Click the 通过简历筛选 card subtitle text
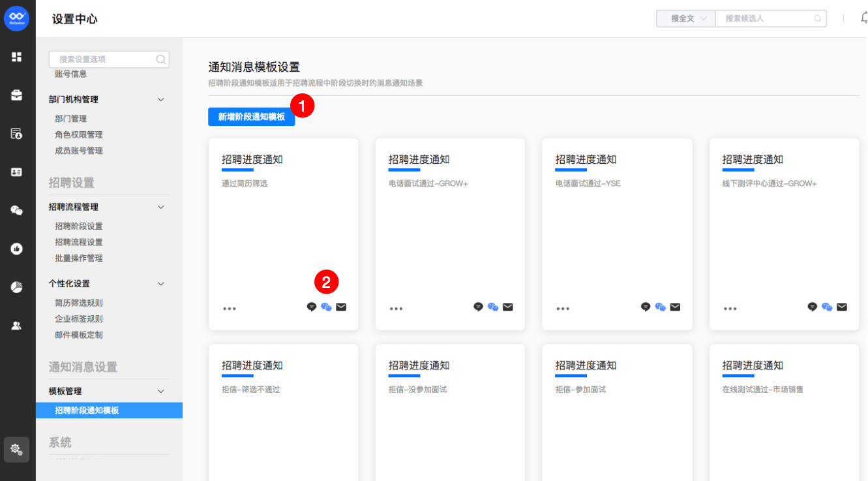Image resolution: width=868 pixels, height=481 pixels. point(245,183)
